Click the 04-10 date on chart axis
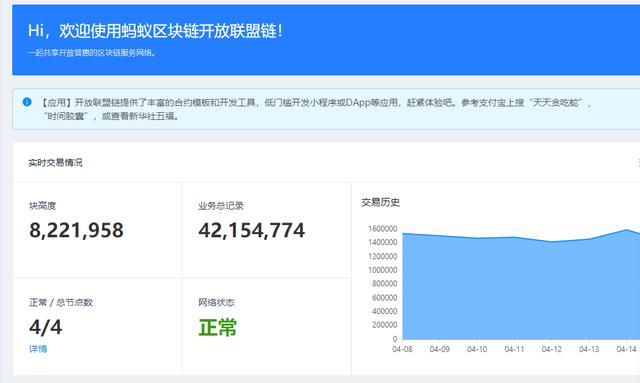 coord(477,349)
